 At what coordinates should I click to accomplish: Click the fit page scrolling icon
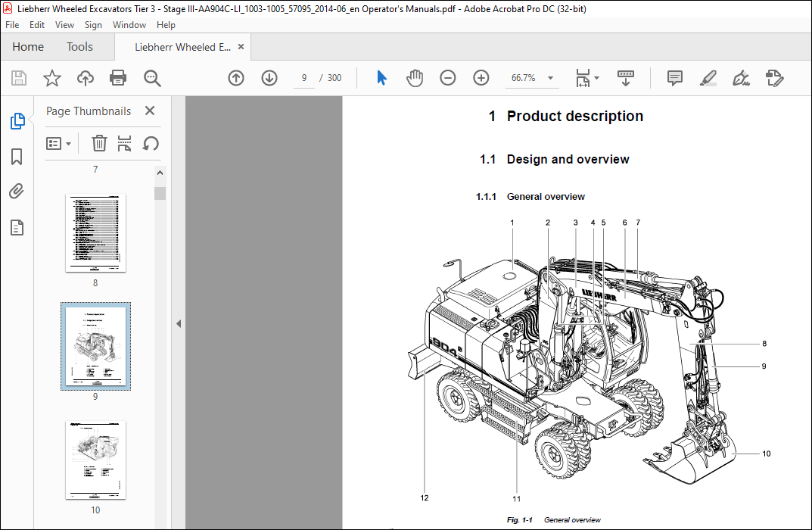coord(583,78)
